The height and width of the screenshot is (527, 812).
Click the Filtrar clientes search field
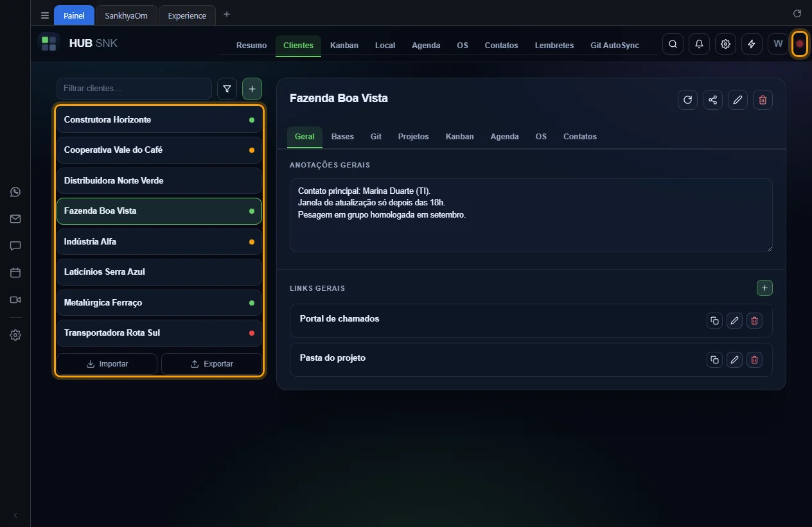tap(134, 89)
